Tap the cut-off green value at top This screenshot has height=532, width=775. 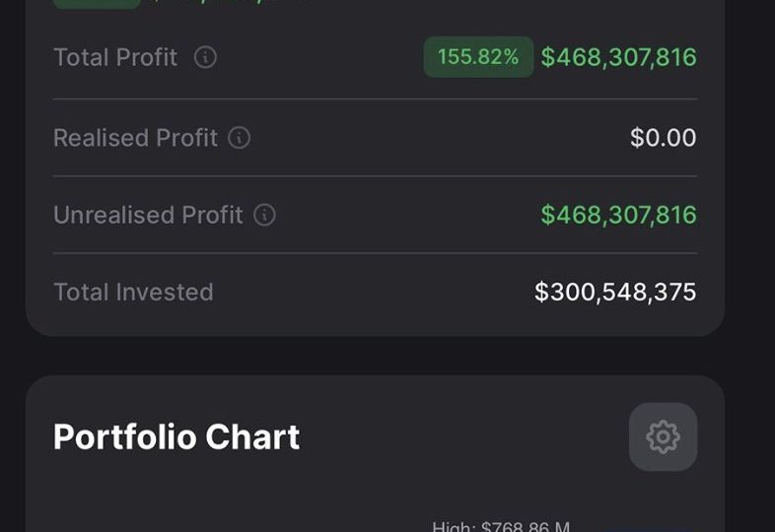(227, 3)
